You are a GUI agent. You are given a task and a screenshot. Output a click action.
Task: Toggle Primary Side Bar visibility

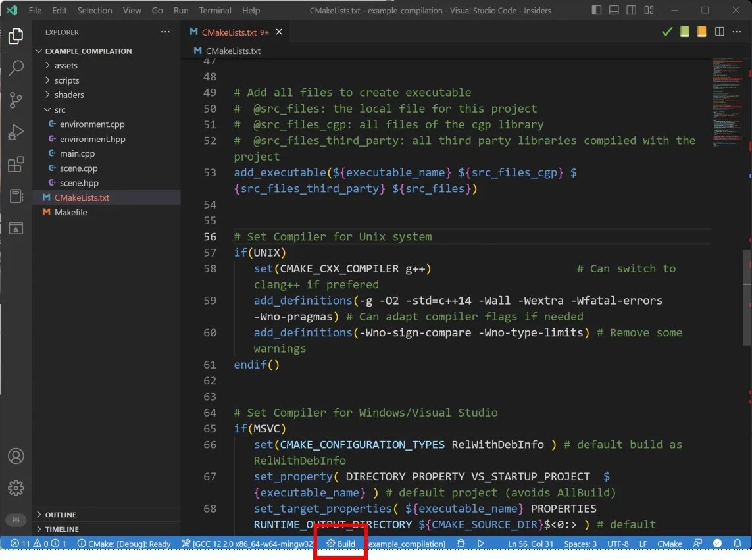click(596, 10)
